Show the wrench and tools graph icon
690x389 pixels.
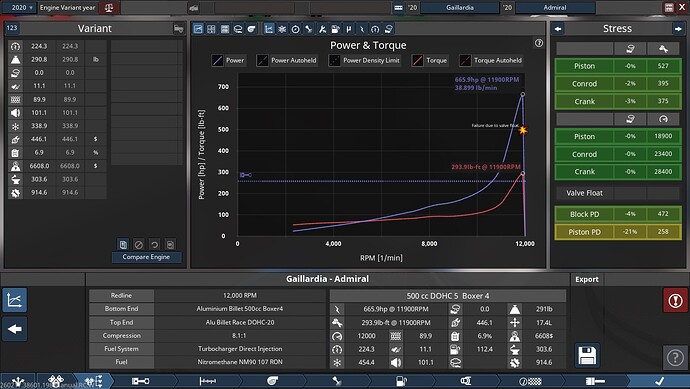322,29
